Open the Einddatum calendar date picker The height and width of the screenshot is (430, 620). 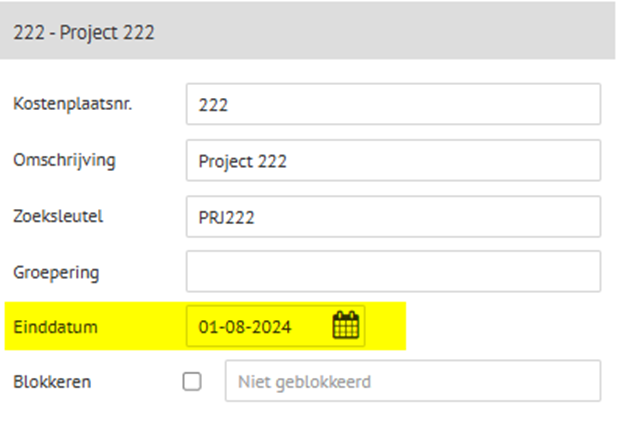346,325
